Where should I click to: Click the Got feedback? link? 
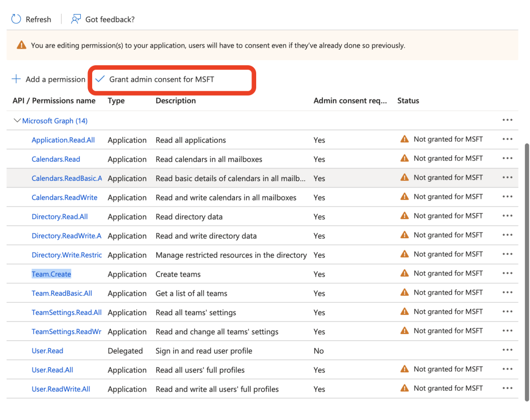coord(110,19)
